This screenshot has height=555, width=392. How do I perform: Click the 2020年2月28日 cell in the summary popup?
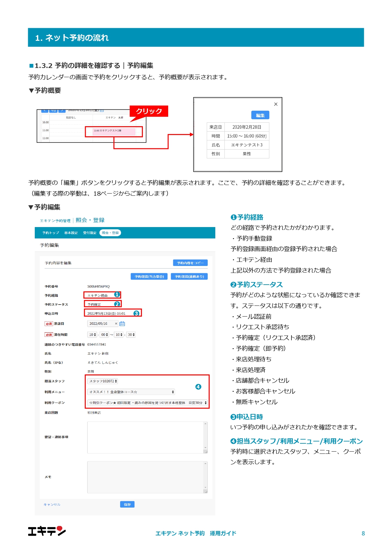(x=247, y=127)
